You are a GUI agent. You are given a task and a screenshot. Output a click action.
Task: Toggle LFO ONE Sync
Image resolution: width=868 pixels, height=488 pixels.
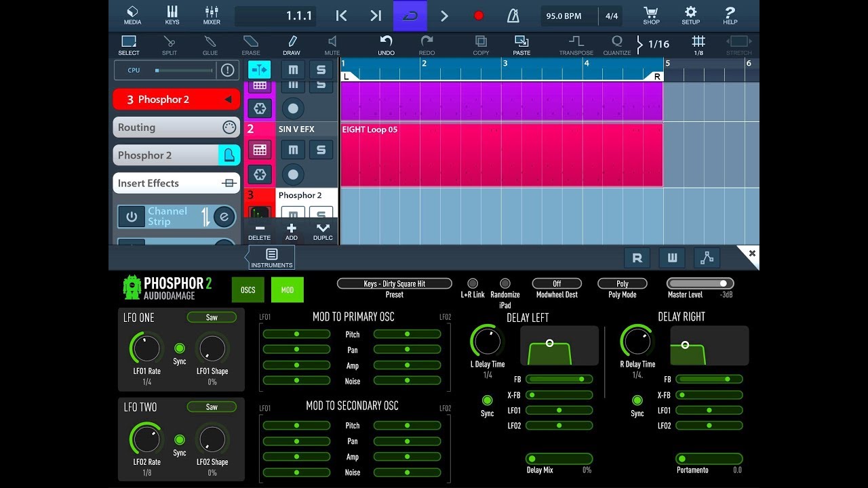(x=179, y=348)
